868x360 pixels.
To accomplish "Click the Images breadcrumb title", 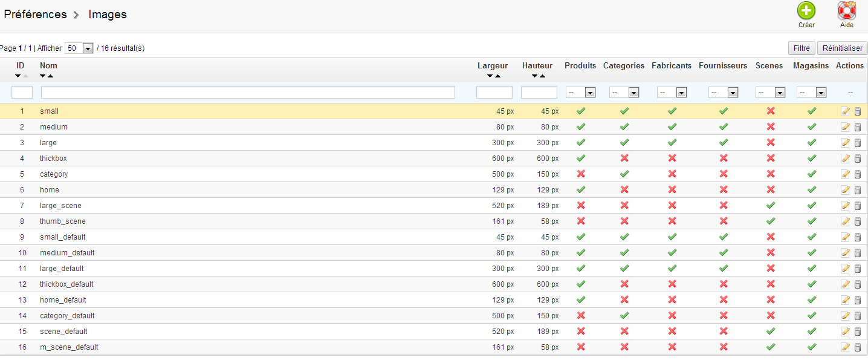I will coord(108,15).
